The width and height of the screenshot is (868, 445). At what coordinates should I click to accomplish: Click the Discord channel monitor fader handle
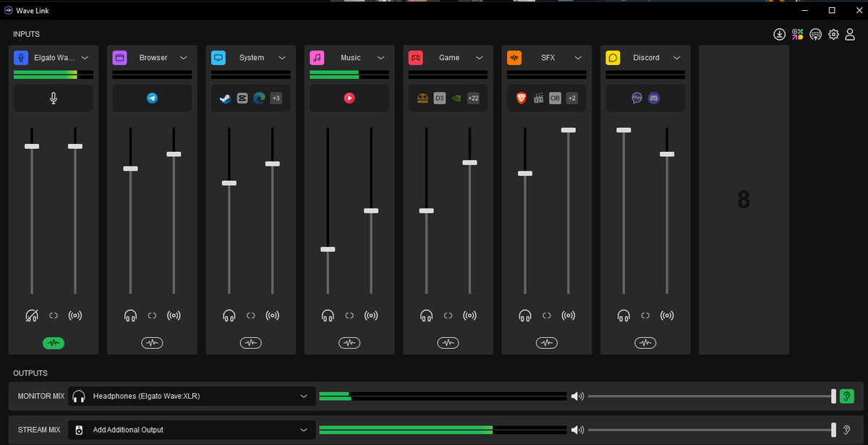624,130
